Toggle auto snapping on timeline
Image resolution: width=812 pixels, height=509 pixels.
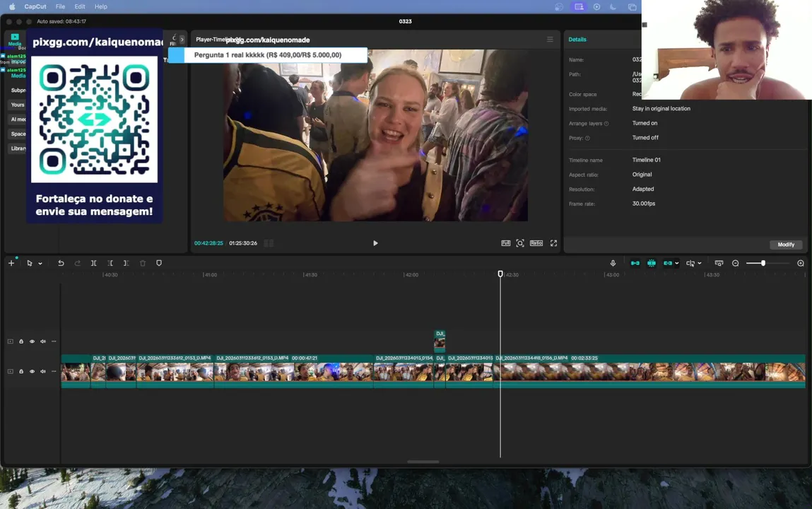tap(652, 263)
